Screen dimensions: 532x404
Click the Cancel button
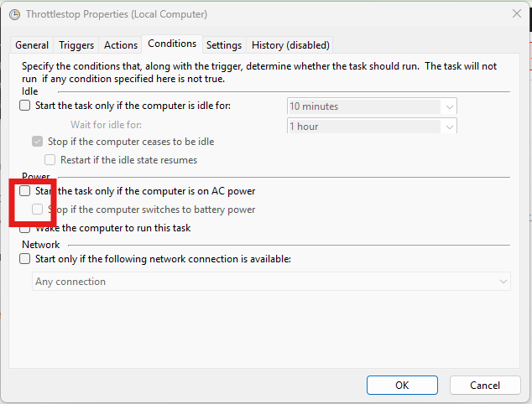coord(485,385)
